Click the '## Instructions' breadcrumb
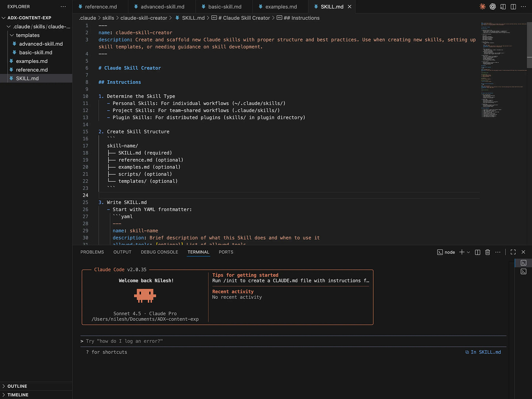 298,18
